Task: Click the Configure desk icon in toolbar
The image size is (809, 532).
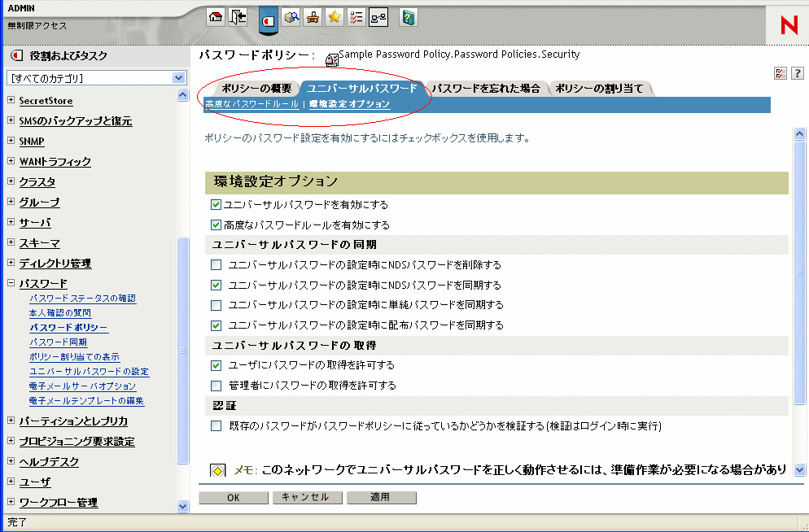Action: 313,17
